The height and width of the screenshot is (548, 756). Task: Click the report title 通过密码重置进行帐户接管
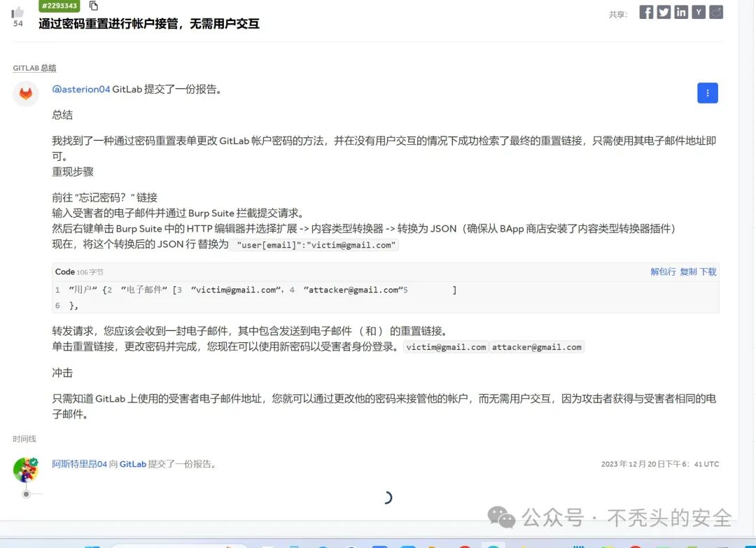[x=149, y=24]
